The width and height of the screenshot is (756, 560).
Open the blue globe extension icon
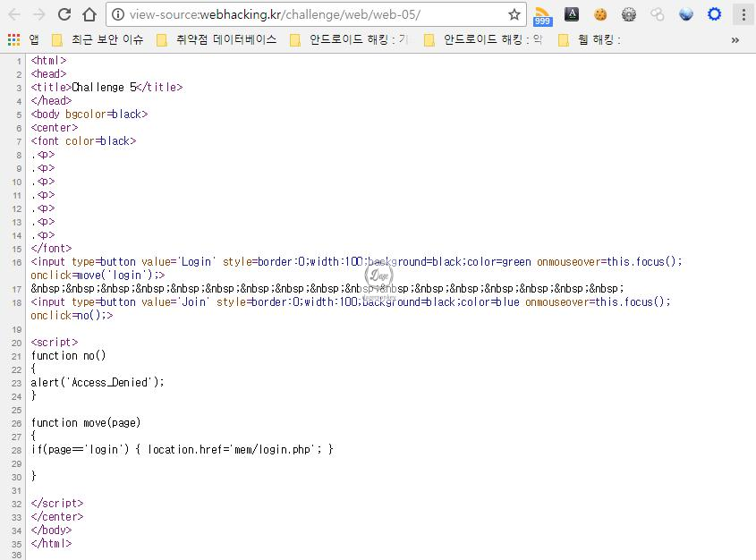click(685, 14)
